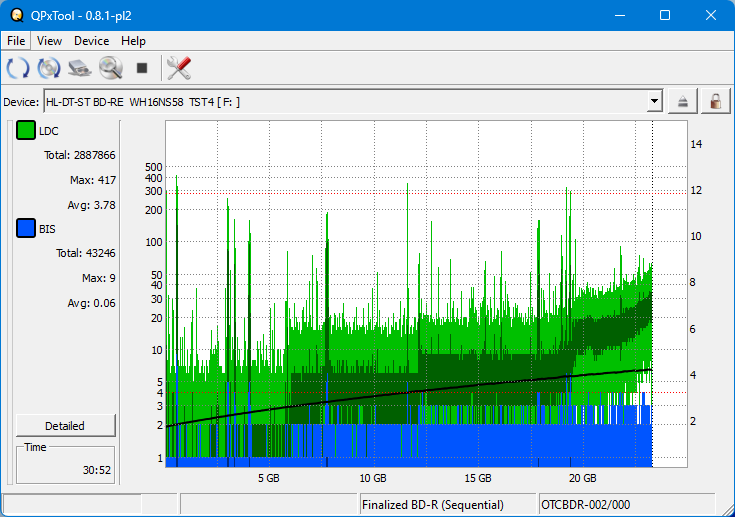This screenshot has height=517, width=735.
Task: Click the magnifier disc test icon
Action: click(x=110, y=68)
